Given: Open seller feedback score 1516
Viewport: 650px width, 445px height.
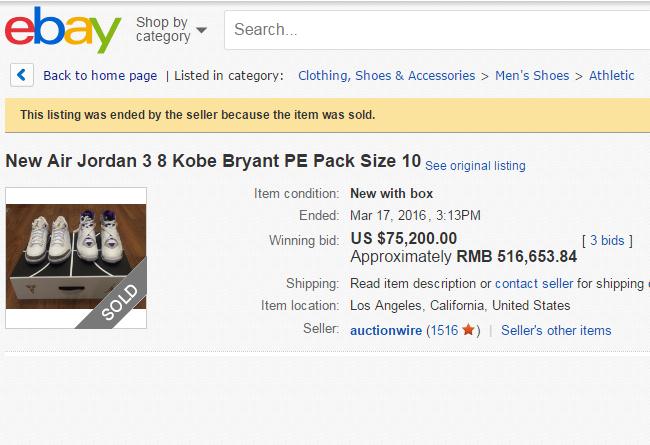Looking at the screenshot, I should (443, 330).
